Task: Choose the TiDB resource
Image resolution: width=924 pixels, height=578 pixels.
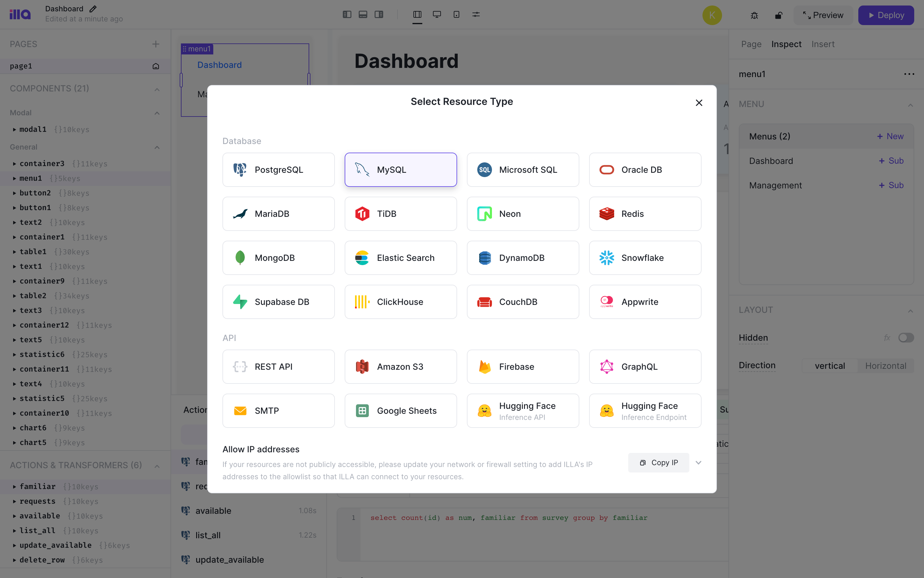Action: (x=401, y=214)
